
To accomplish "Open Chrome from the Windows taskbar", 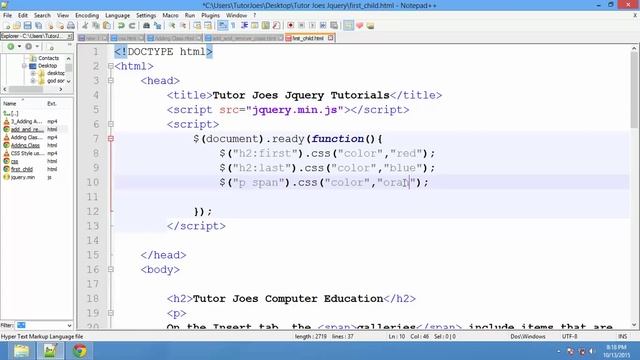I will pos(79,351).
